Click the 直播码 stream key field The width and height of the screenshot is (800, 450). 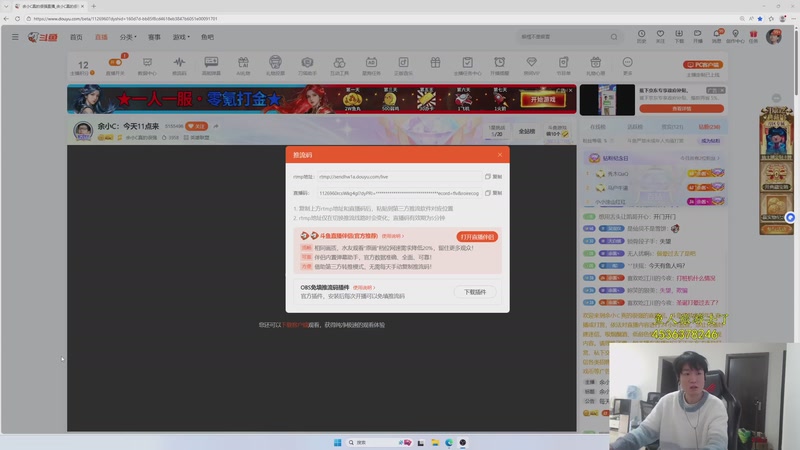[399, 193]
